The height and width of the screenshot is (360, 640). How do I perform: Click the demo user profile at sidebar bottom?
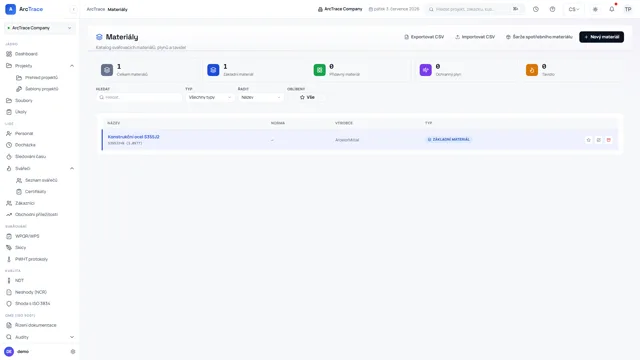pyautogui.click(x=17, y=351)
